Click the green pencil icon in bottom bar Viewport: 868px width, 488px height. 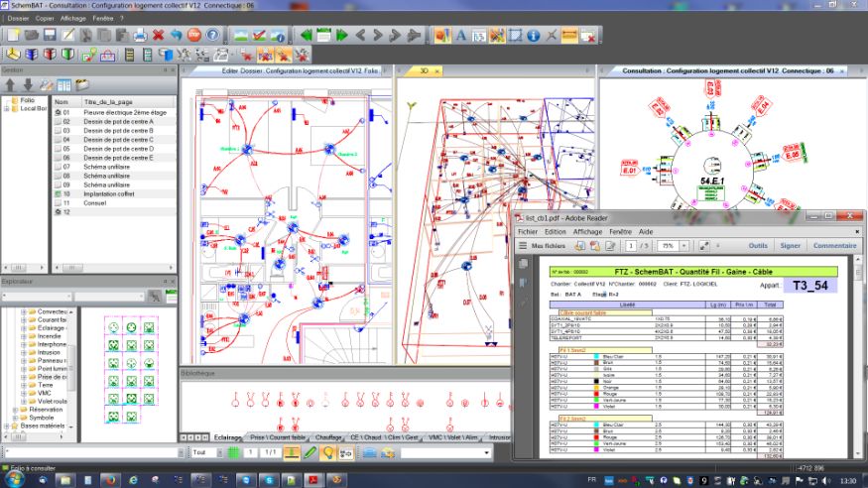(x=310, y=452)
